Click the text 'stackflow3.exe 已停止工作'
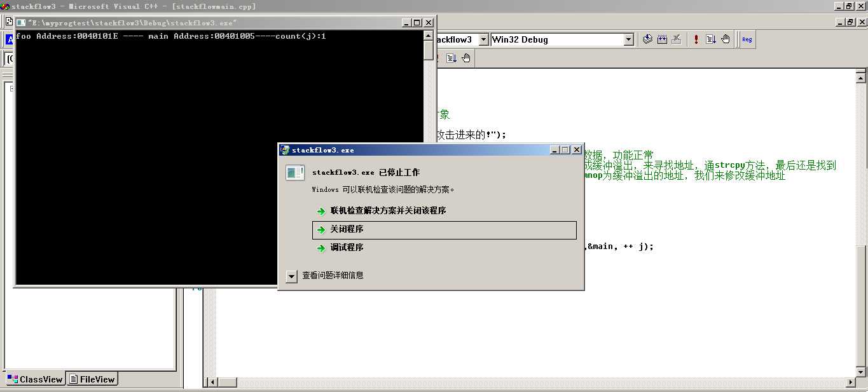The width and height of the screenshot is (868, 392). 366,173
